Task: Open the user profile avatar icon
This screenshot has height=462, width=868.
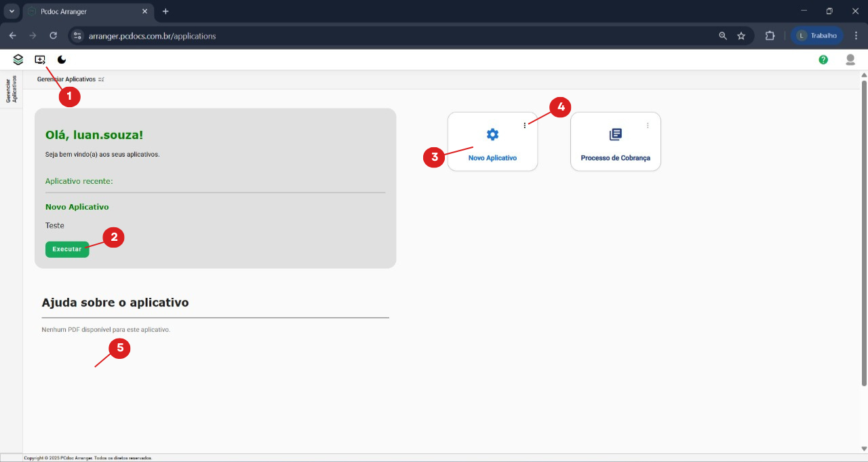Action: tap(850, 60)
